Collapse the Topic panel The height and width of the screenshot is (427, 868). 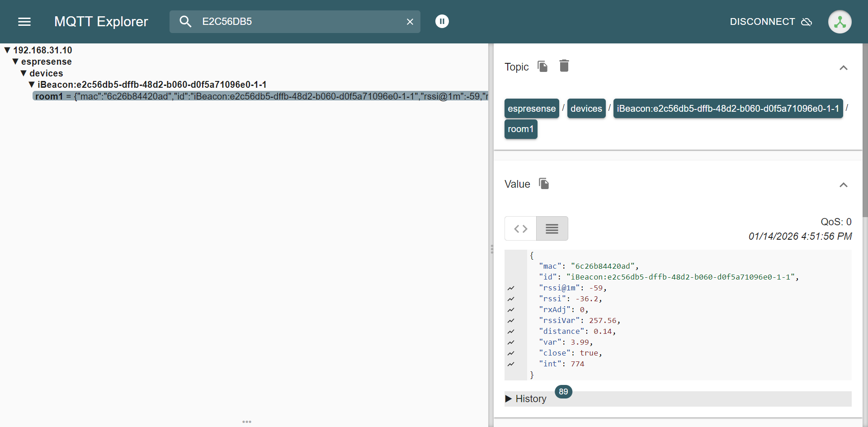click(x=843, y=68)
